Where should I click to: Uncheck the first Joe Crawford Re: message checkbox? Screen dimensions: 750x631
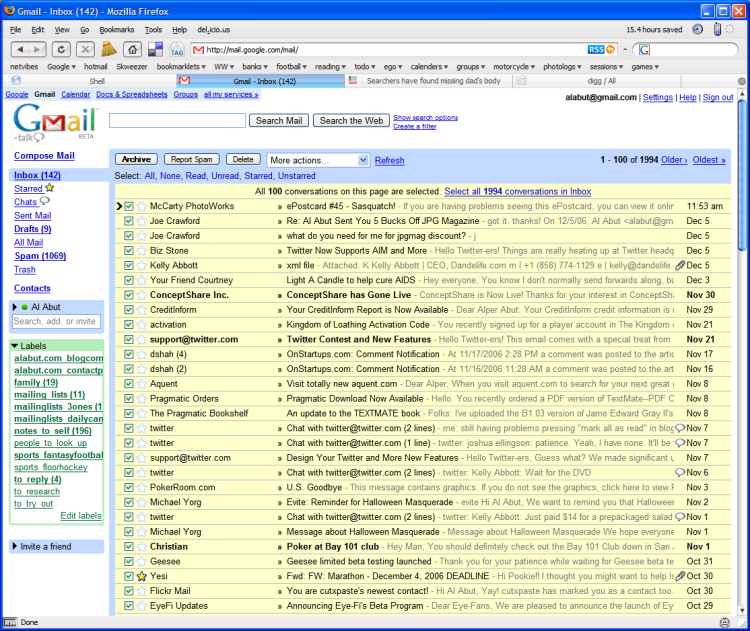[129, 221]
